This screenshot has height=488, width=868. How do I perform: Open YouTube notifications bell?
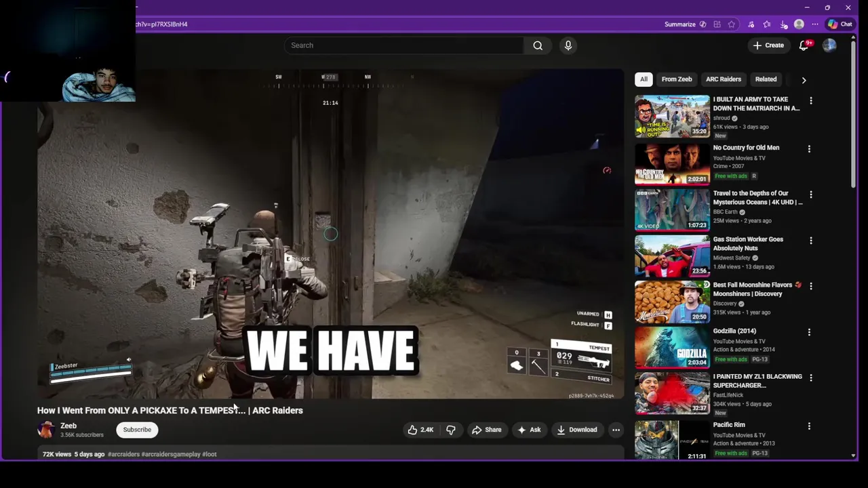[804, 45]
